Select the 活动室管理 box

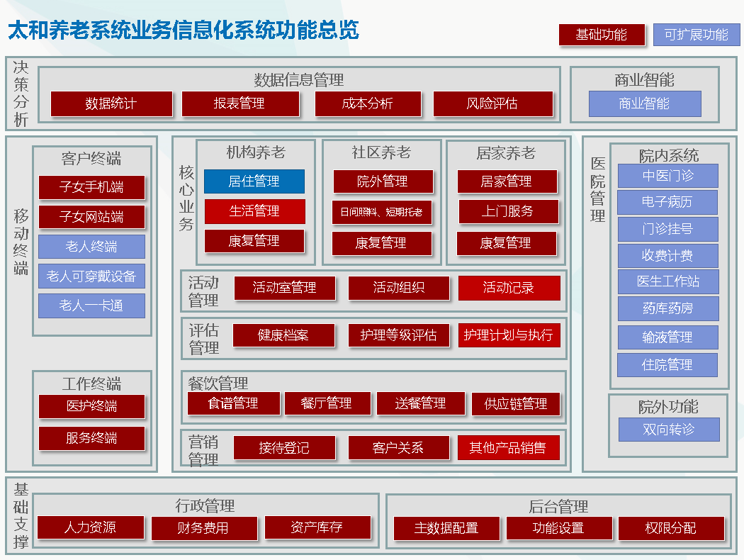click(x=284, y=288)
